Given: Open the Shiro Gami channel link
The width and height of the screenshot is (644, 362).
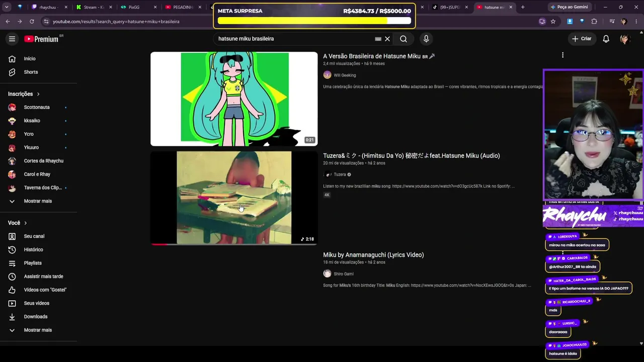Looking at the screenshot, I should 344,274.
